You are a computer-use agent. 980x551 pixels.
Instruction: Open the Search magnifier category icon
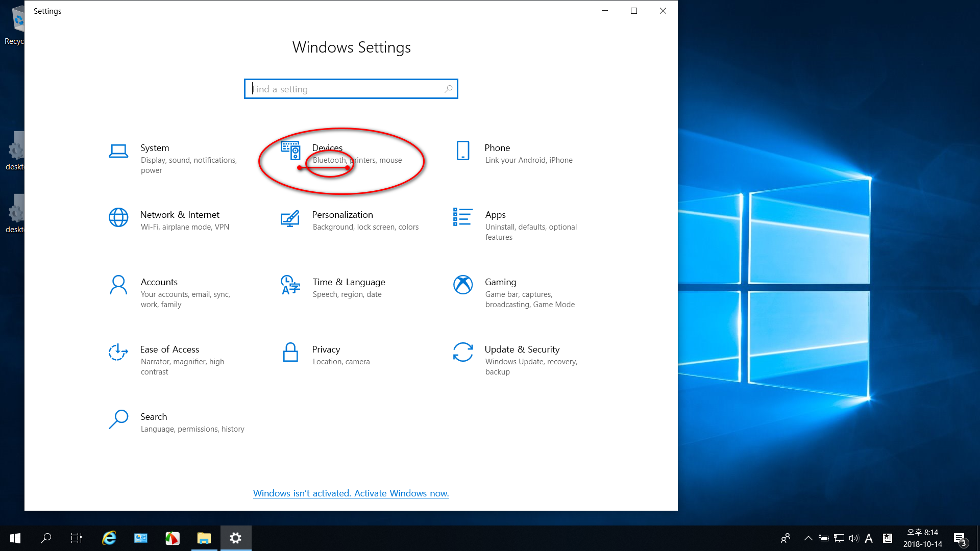[118, 419]
